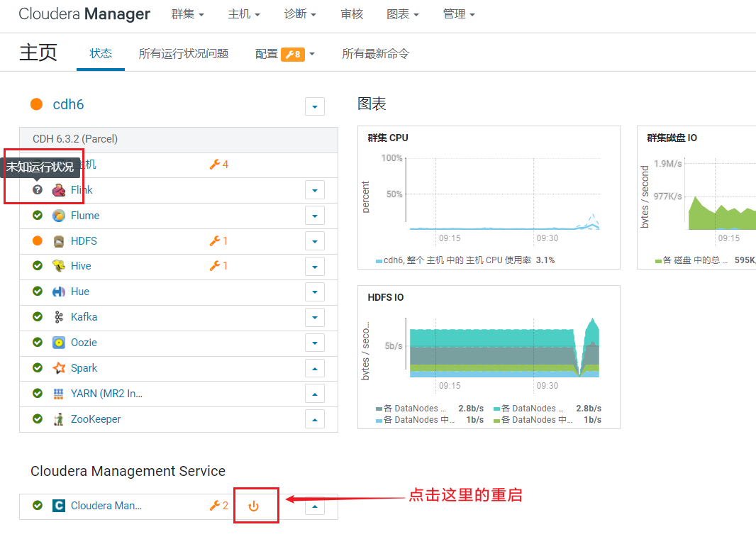Screen dimensions: 756x549
Task: Open the ZooKeeper service link
Action: pyautogui.click(x=96, y=419)
